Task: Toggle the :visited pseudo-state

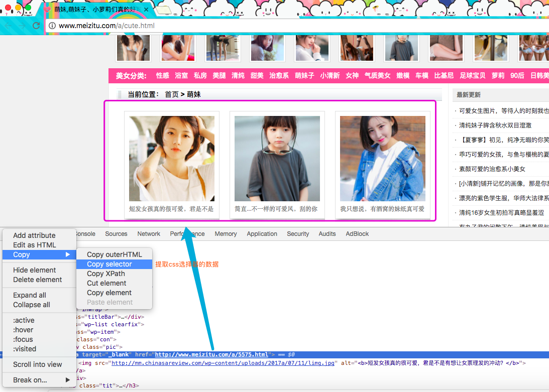Action: [25, 349]
